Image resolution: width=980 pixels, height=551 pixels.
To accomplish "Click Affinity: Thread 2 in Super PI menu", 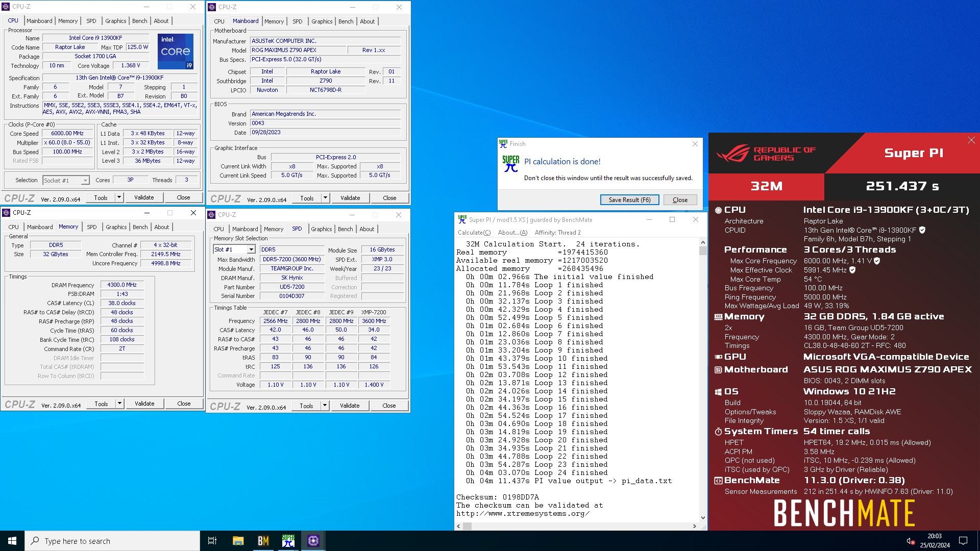I will 557,233.
